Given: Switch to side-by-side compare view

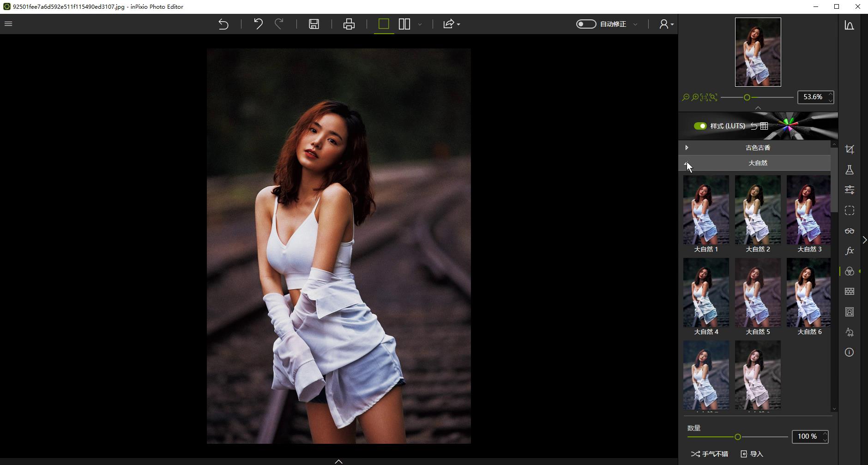Looking at the screenshot, I should [x=404, y=24].
